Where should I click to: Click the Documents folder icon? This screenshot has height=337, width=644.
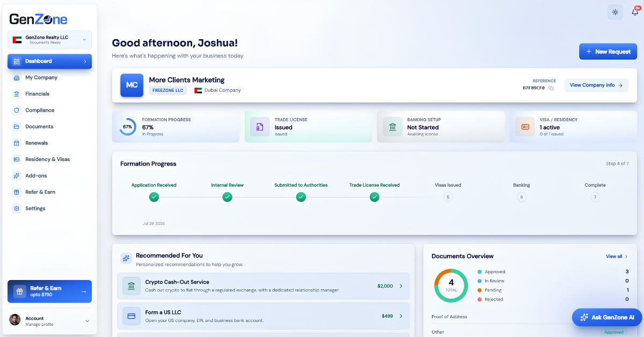[x=17, y=127]
